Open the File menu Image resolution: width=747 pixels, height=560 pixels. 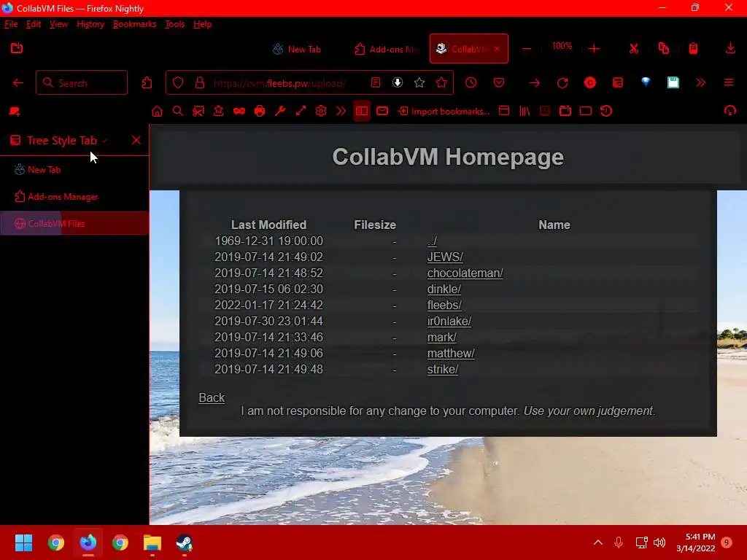[11, 24]
